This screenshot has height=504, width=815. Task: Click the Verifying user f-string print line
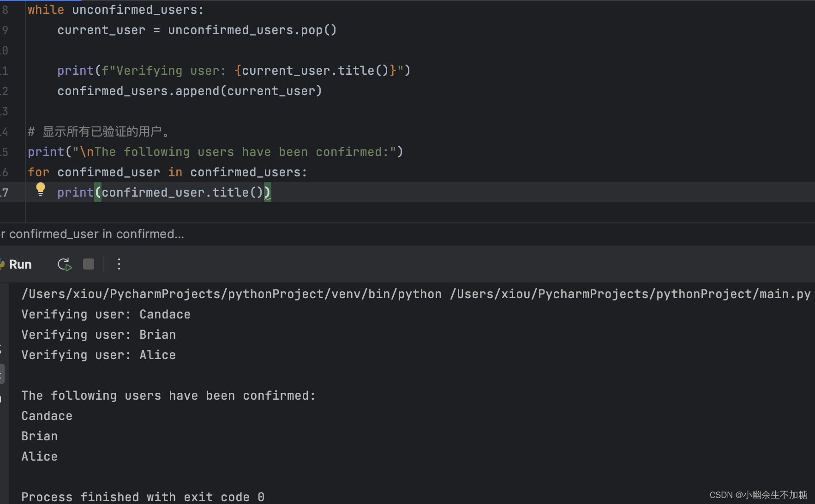(x=234, y=71)
